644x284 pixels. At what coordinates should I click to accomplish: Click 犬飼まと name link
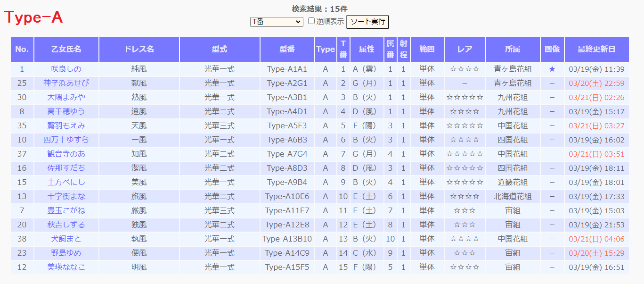66,239
